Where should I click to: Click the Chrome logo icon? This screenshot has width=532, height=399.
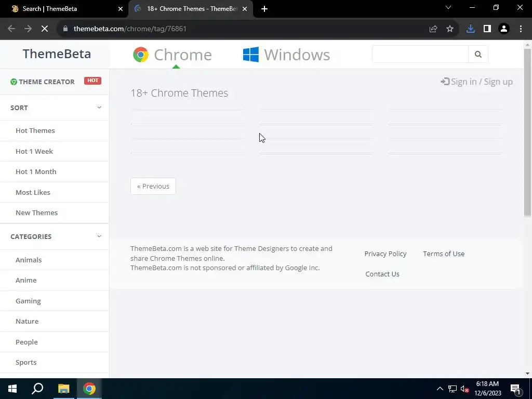140,54
